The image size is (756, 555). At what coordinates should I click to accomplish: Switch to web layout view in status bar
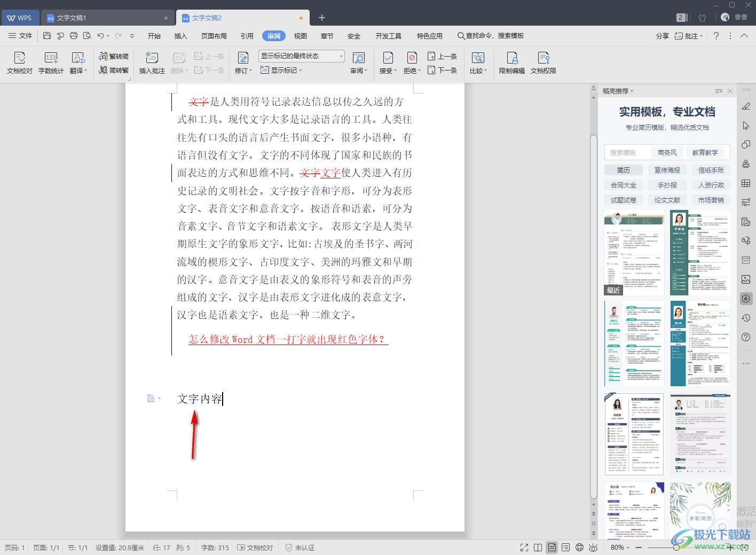tap(579, 548)
